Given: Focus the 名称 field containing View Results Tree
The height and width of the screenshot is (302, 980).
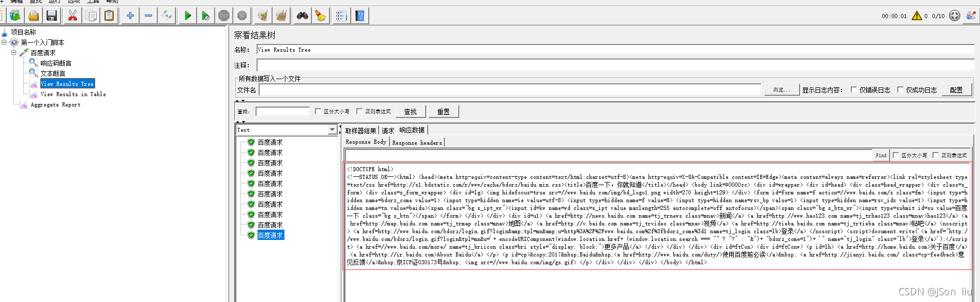Looking at the screenshot, I should point(615,50).
